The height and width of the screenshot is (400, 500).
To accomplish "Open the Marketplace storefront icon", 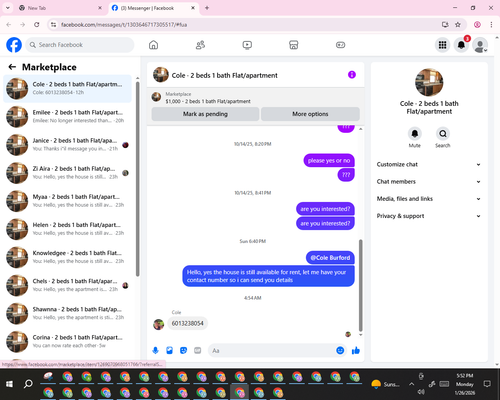I will [x=294, y=45].
